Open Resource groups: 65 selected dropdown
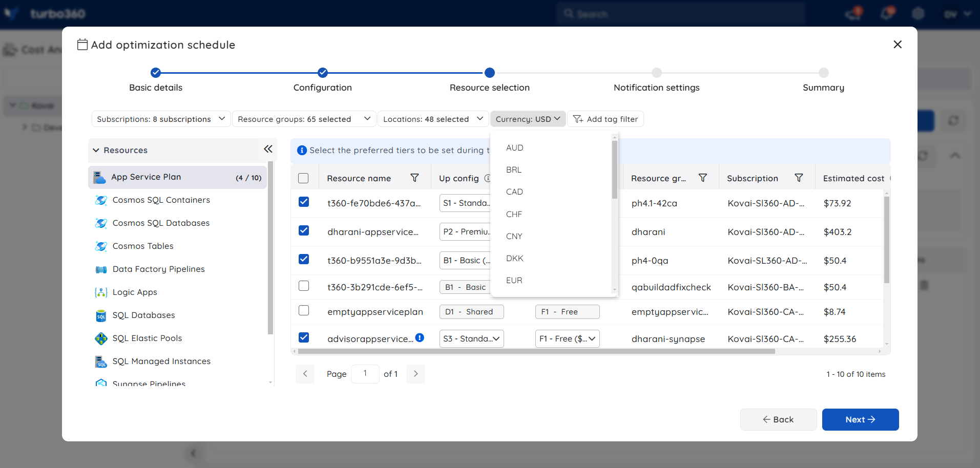The width and height of the screenshot is (980, 468). [304, 119]
